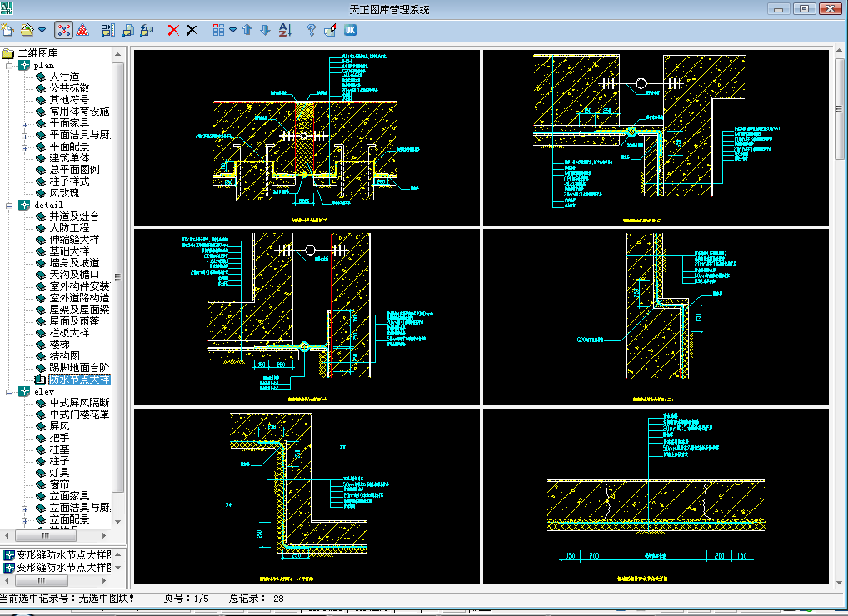This screenshot has height=616, width=848.
Task: Select 伸缩缝大样 tree item
Action: coord(74,240)
